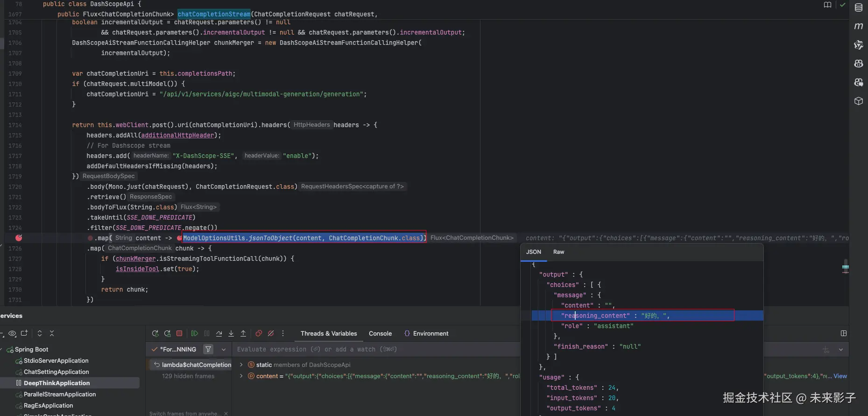This screenshot has height=416, width=868.
Task: Toggle the debugger layout settings icon
Action: coord(843,333)
